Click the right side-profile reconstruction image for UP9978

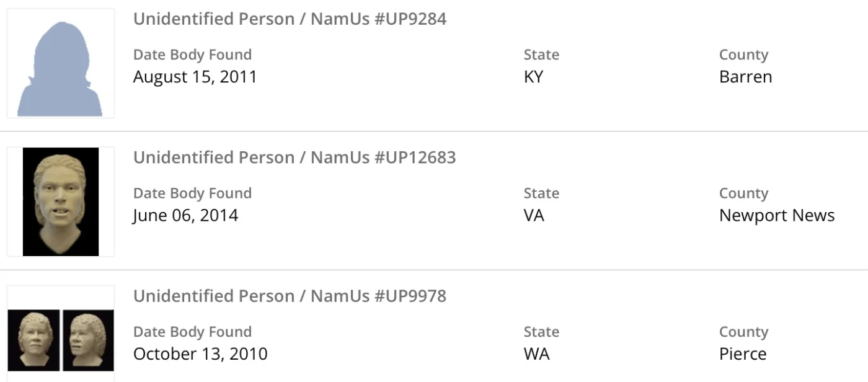pyautogui.click(x=88, y=340)
